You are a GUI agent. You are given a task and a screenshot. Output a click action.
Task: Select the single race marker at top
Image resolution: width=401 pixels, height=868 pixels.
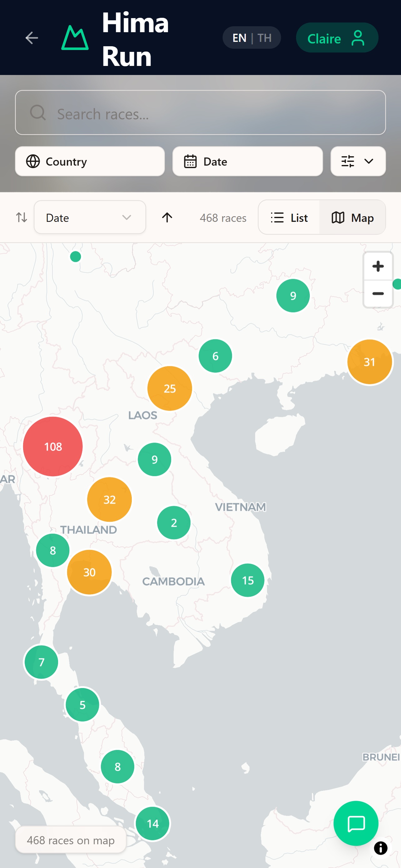tap(75, 257)
